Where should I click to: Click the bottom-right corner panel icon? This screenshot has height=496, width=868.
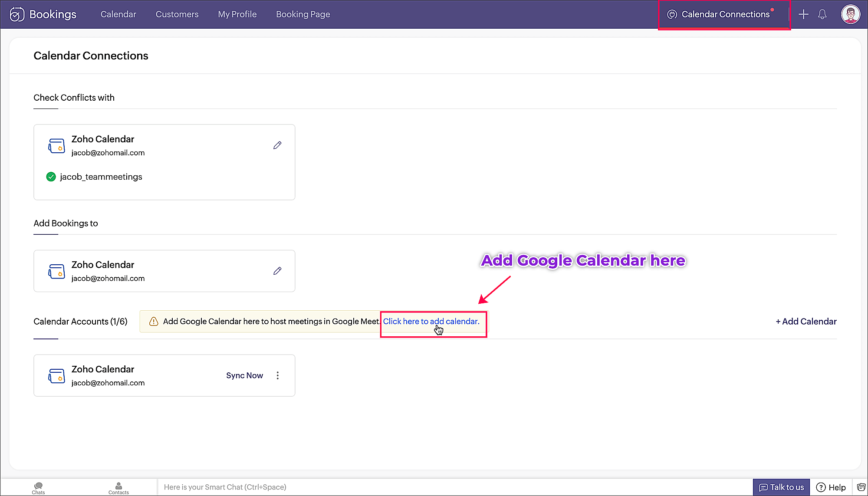pyautogui.click(x=861, y=487)
